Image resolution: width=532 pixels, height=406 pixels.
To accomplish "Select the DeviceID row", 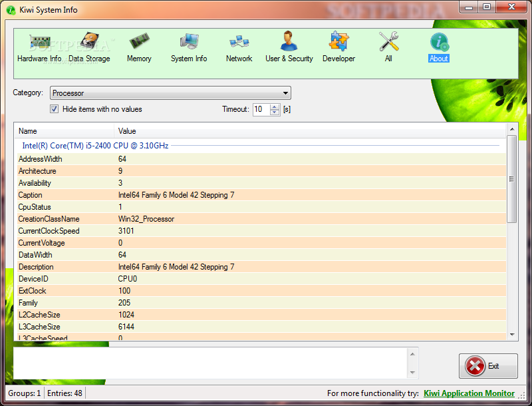I will click(261, 279).
